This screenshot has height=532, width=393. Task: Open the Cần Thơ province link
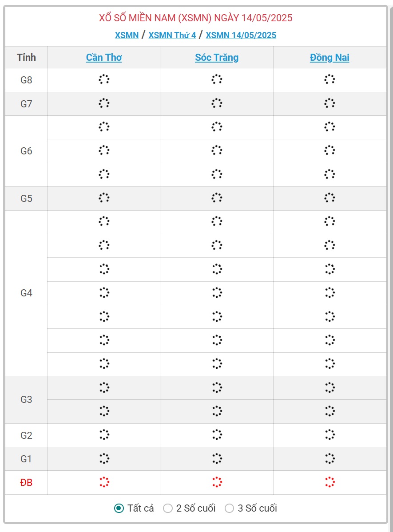[104, 57]
